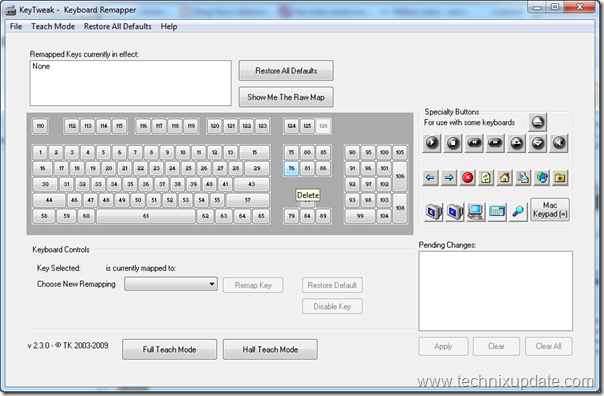Open the Choose New Remapping dropdown
The height and width of the screenshot is (396, 604).
click(x=171, y=284)
